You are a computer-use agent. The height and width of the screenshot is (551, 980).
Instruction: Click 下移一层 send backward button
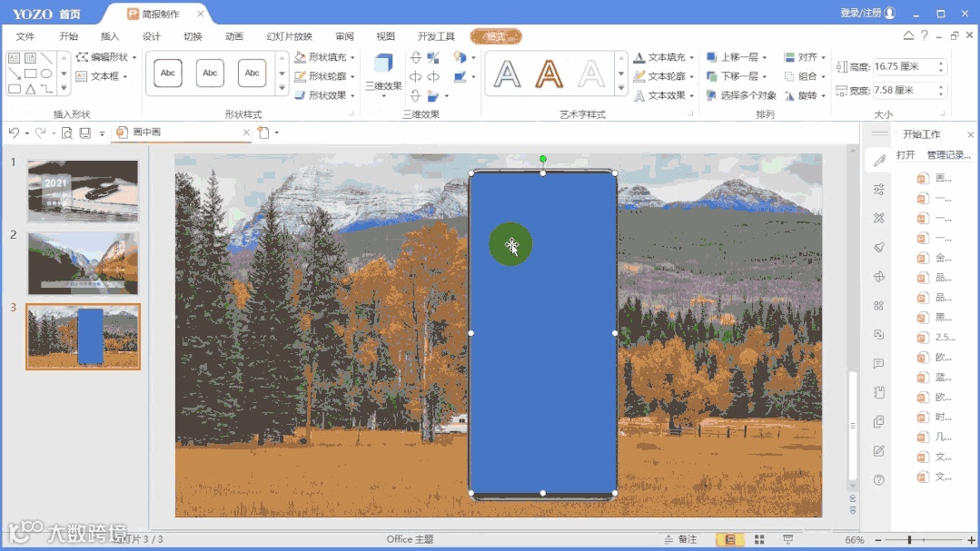(x=737, y=76)
